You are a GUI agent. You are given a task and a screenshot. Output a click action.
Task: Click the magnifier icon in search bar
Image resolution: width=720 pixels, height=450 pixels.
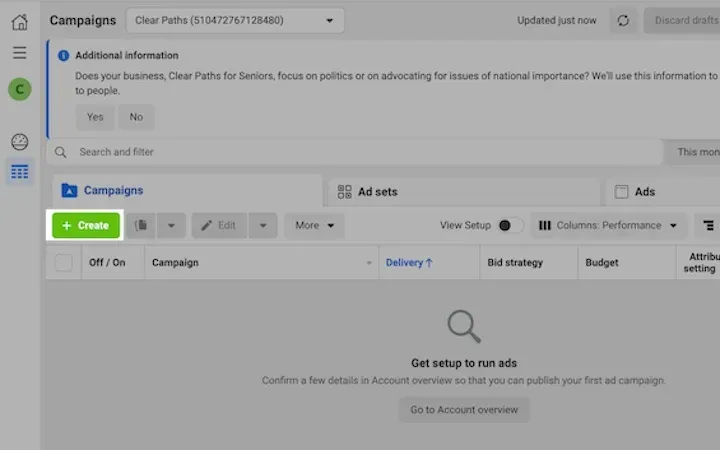pyautogui.click(x=61, y=152)
